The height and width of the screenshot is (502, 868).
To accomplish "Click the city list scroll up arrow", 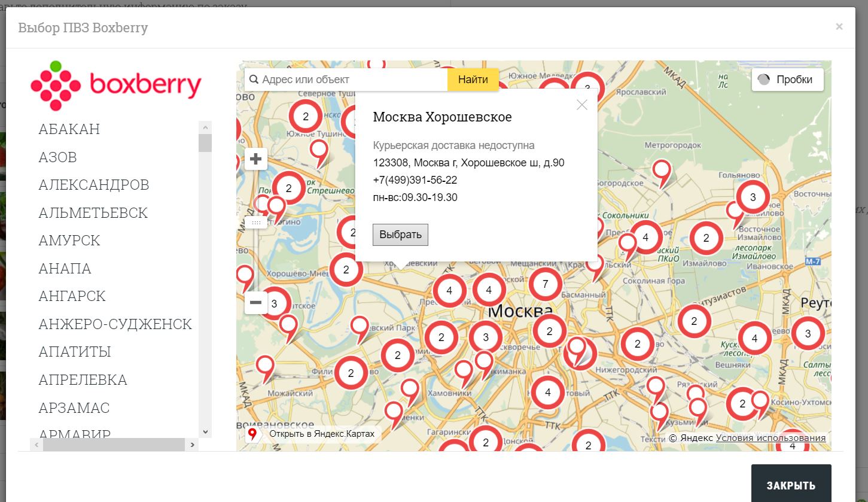I will (x=205, y=127).
